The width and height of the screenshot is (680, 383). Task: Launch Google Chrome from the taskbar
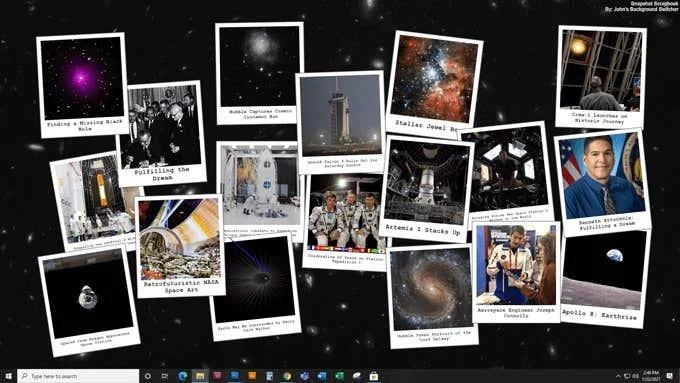pyautogui.click(x=287, y=376)
